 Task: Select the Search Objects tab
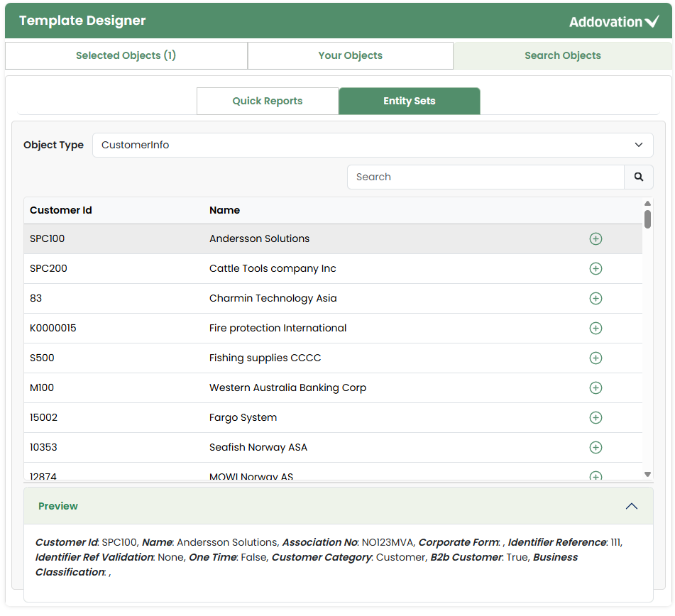point(562,55)
